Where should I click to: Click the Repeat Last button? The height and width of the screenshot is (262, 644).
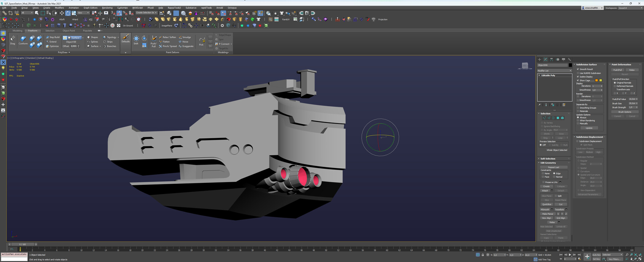[554, 167]
